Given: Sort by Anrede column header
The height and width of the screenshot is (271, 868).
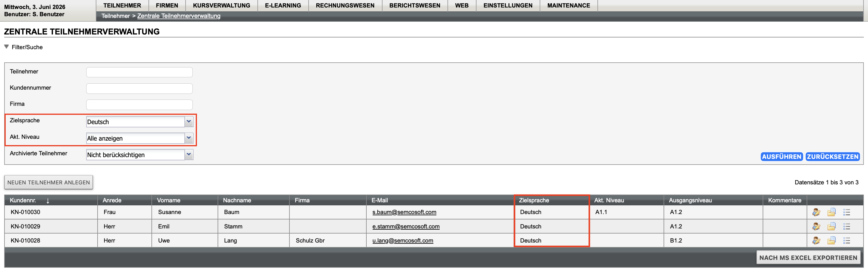Looking at the screenshot, I should point(112,201).
